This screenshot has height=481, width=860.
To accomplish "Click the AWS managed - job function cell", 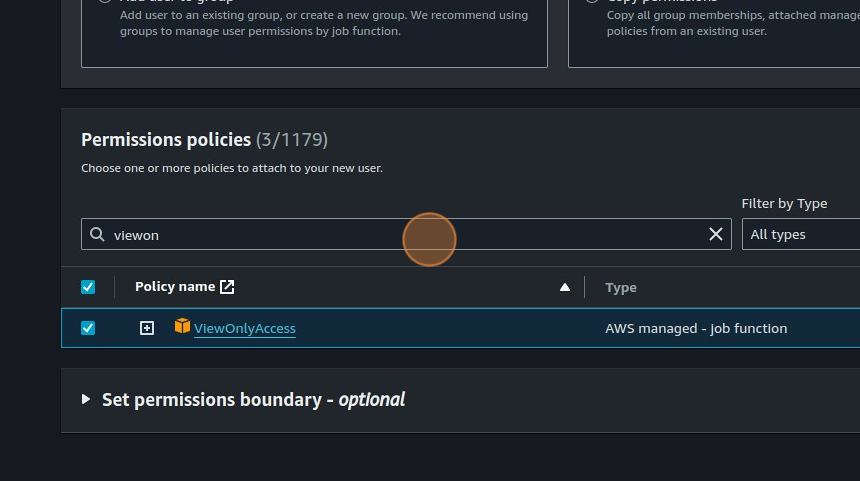I will click(x=696, y=328).
